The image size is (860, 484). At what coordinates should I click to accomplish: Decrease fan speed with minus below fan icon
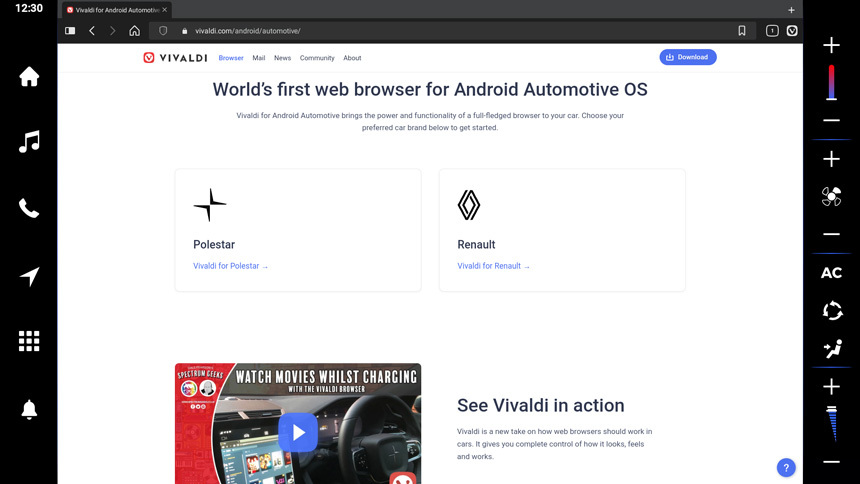tap(831, 234)
